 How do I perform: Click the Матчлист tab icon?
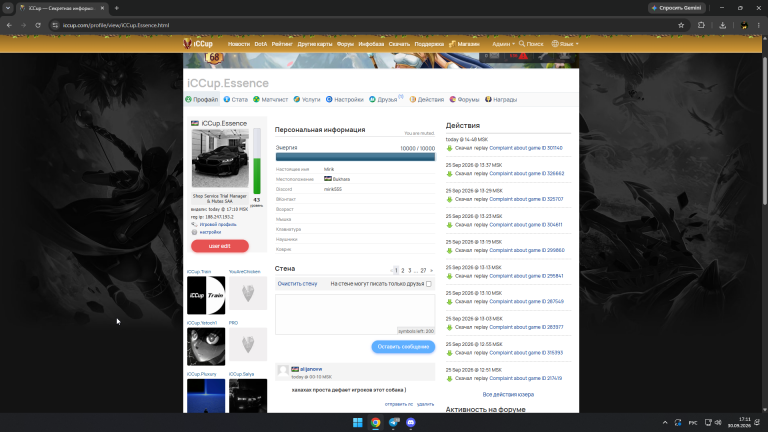256,99
